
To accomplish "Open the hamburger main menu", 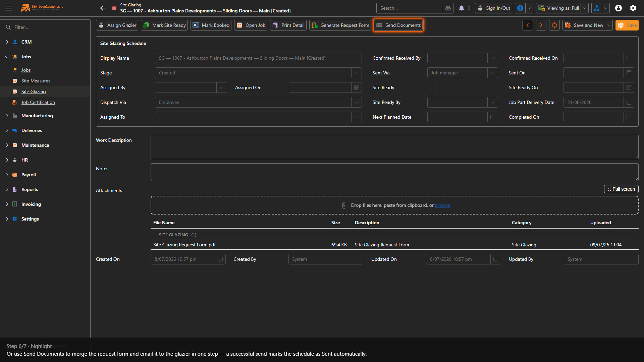I will pyautogui.click(x=9, y=8).
